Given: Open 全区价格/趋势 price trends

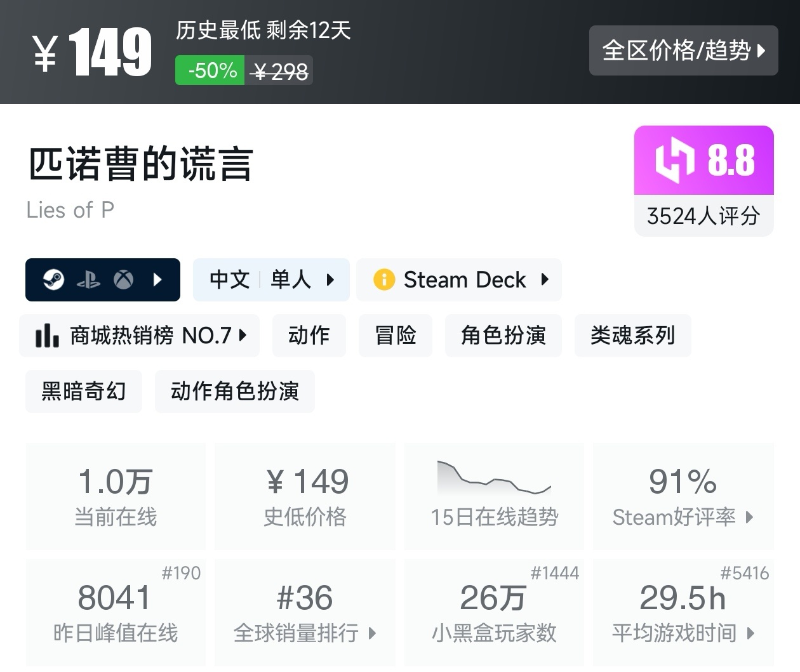Looking at the screenshot, I should 684,51.
